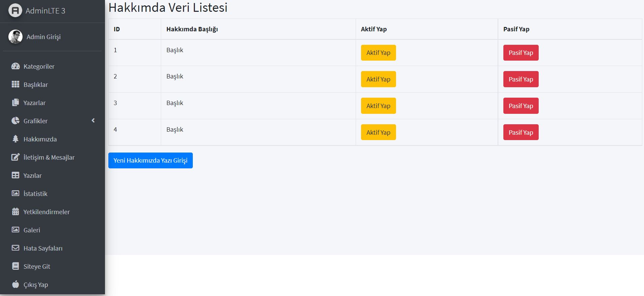Open the Admin Girişi user avatar

pyautogui.click(x=15, y=37)
